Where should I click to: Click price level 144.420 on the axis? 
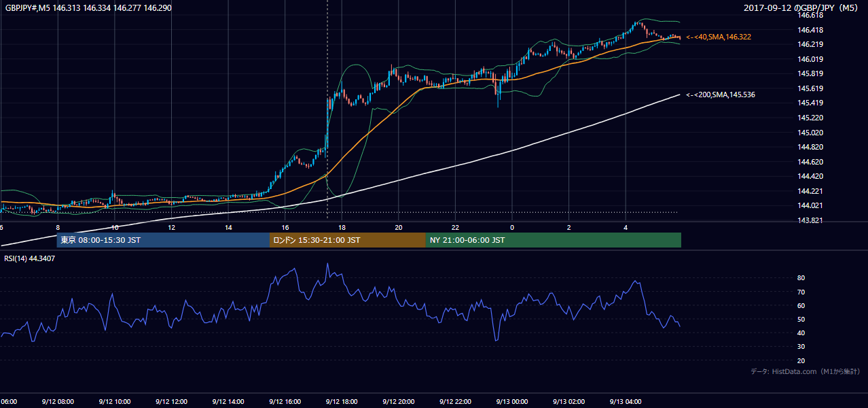[811, 176]
